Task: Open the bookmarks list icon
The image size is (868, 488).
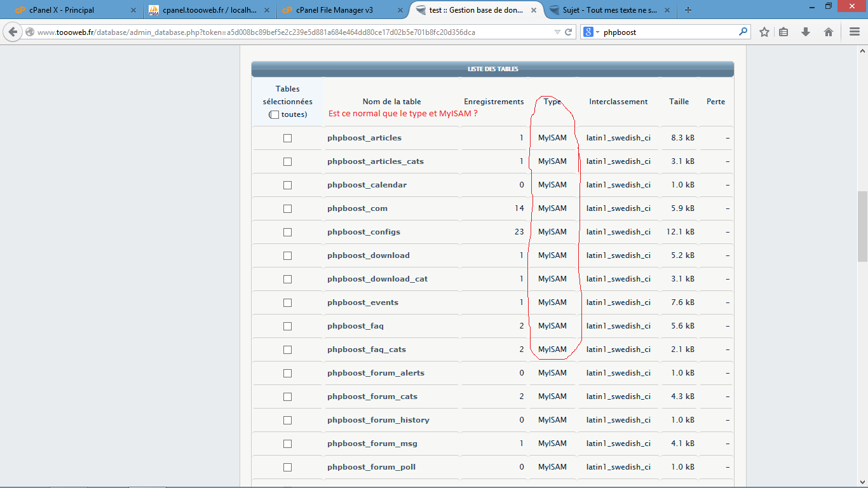Action: click(784, 32)
